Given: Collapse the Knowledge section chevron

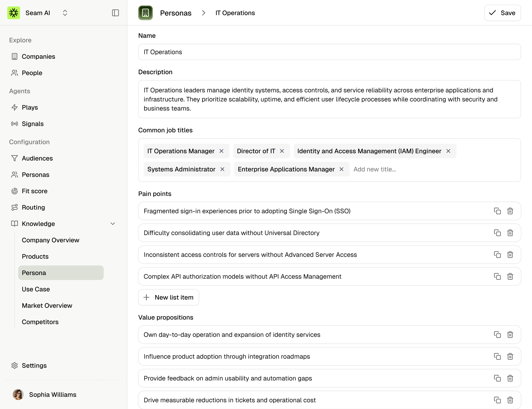Looking at the screenshot, I should click(113, 224).
